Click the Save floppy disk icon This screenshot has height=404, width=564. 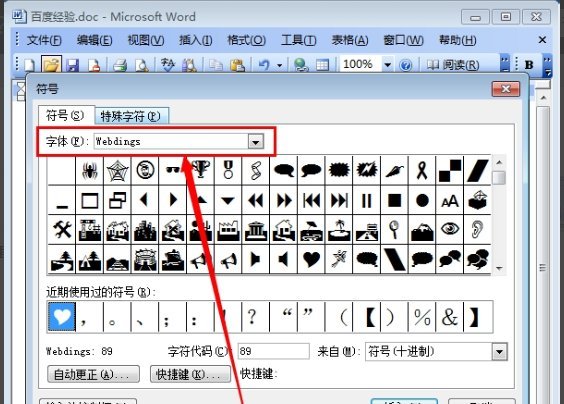point(73,65)
